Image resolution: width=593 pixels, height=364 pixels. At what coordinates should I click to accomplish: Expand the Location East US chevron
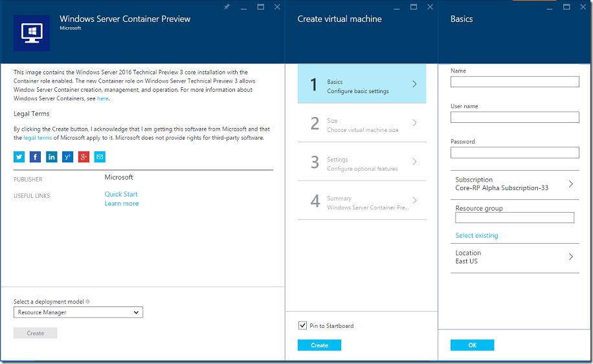point(571,257)
